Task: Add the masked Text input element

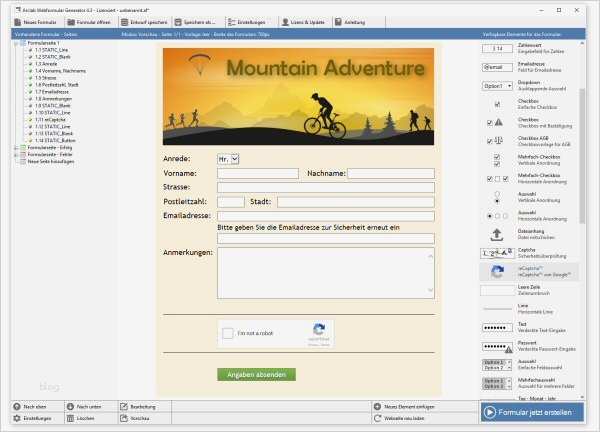Action: tap(528, 328)
